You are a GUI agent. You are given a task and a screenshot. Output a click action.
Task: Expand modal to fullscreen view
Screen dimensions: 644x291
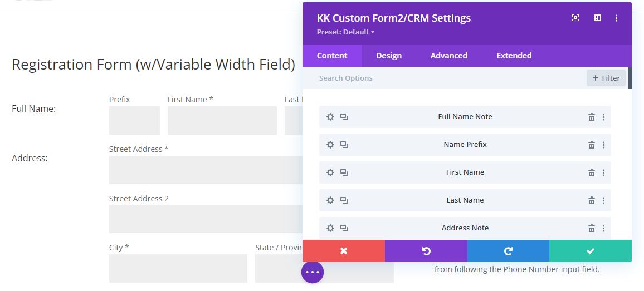click(575, 18)
